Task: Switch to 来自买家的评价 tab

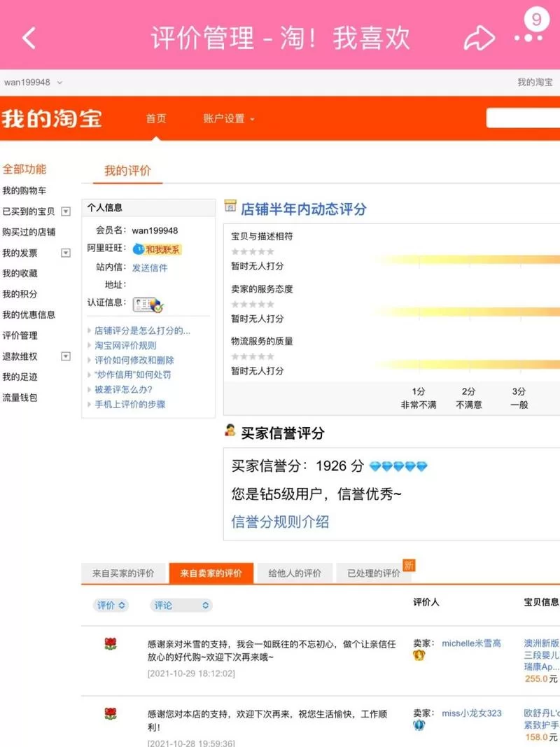Action: [123, 573]
